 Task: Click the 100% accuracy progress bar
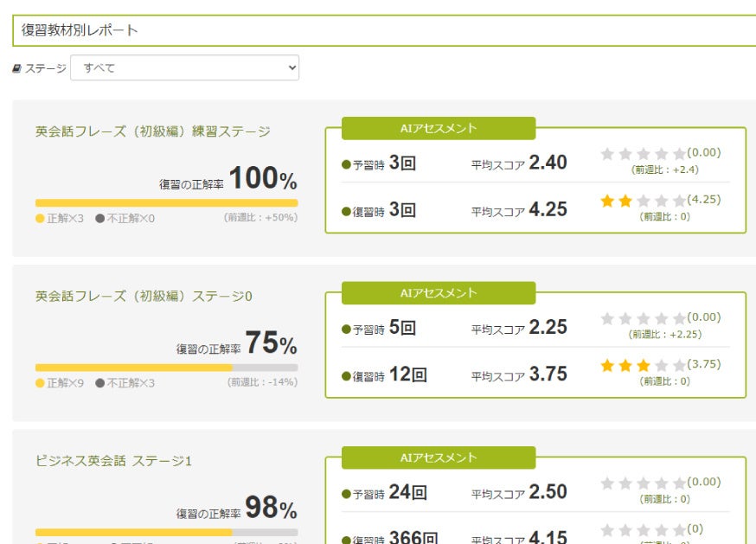pos(166,203)
